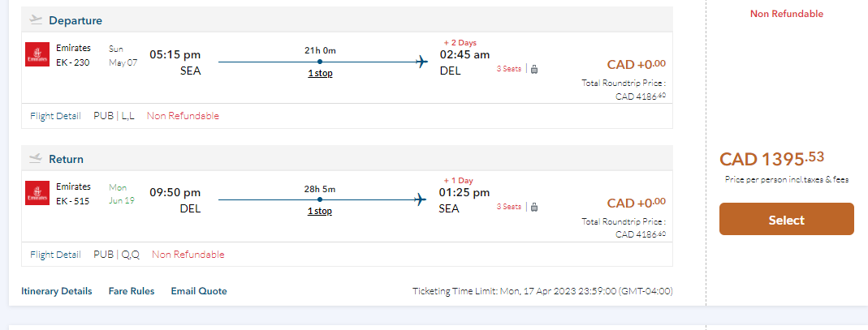The height and width of the screenshot is (330, 868).
Task: Click 3 Seats indicator on departure flight
Action: point(509,69)
